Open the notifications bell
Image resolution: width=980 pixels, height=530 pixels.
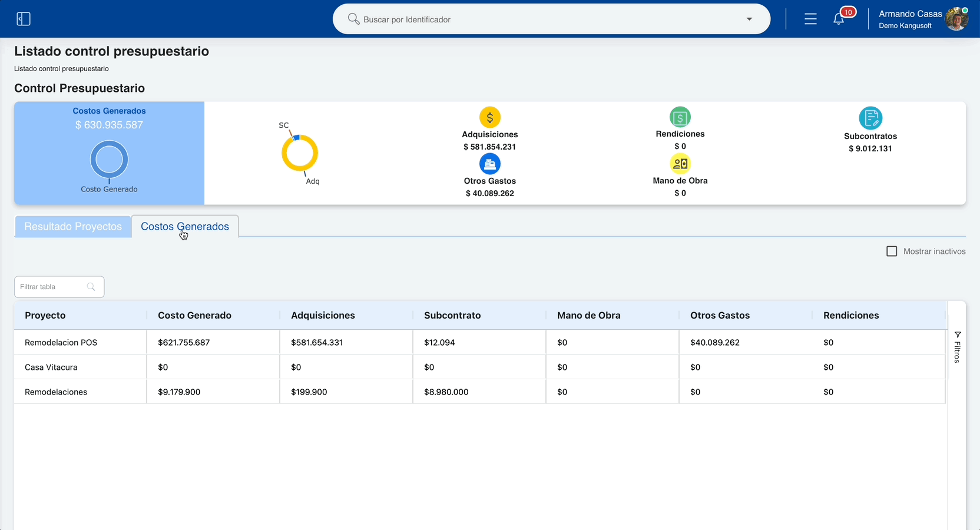839,19
